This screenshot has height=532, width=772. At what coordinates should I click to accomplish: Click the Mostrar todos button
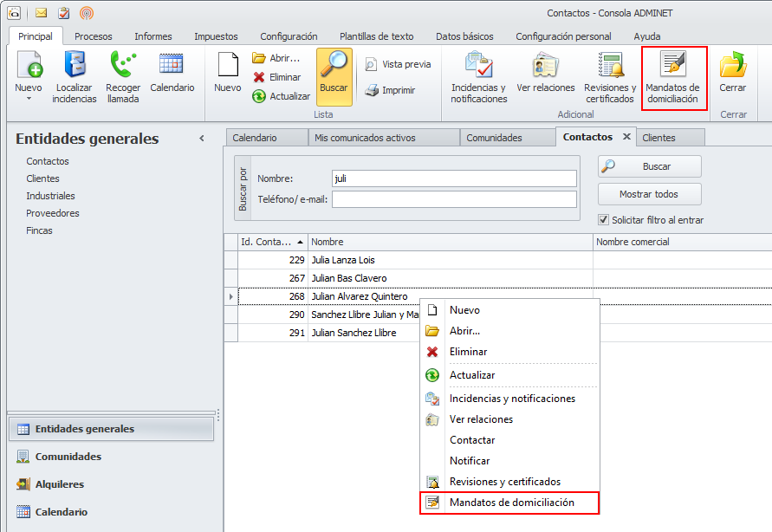(649, 194)
